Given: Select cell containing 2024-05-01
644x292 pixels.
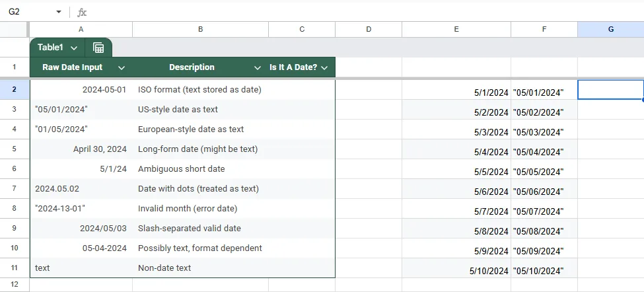Looking at the screenshot, I should (x=81, y=90).
